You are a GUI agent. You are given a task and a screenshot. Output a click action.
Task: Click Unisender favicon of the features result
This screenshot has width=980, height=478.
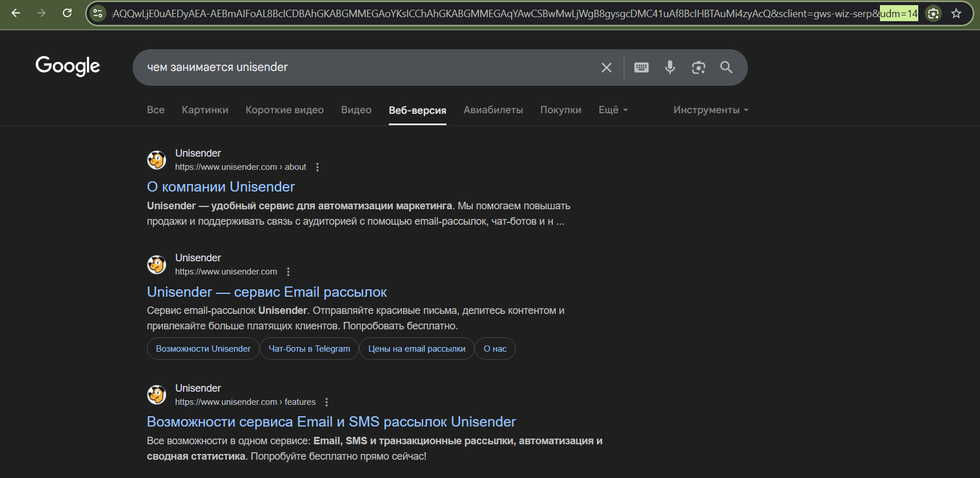pyautogui.click(x=157, y=395)
